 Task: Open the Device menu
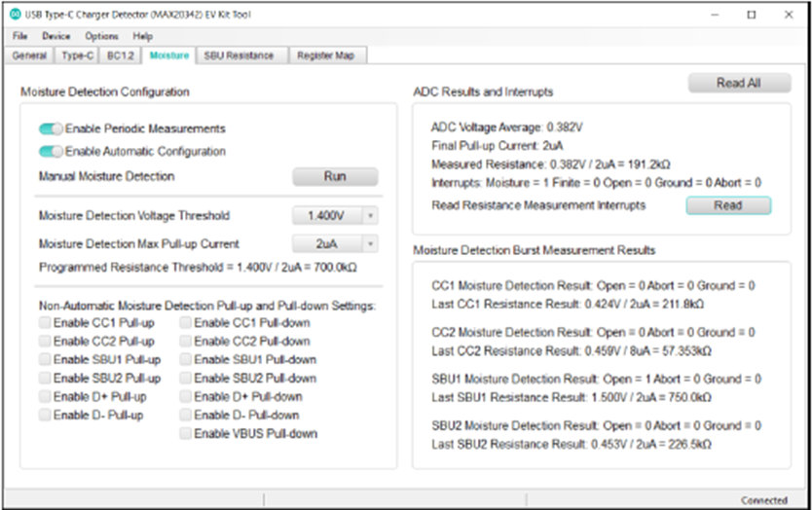[55, 36]
